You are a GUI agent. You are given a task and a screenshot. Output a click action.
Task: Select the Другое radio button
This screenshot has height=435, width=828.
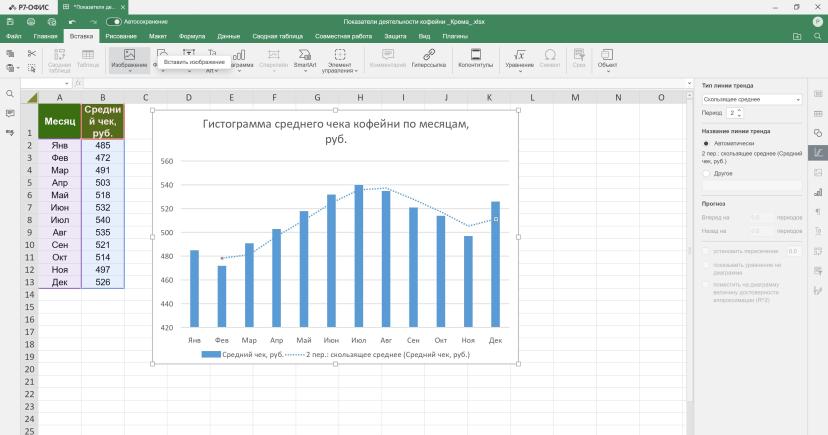pos(706,173)
